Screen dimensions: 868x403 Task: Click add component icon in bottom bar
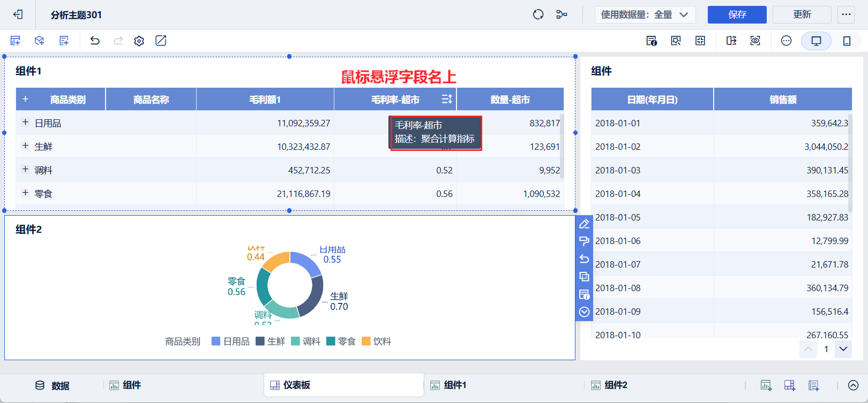[766, 385]
